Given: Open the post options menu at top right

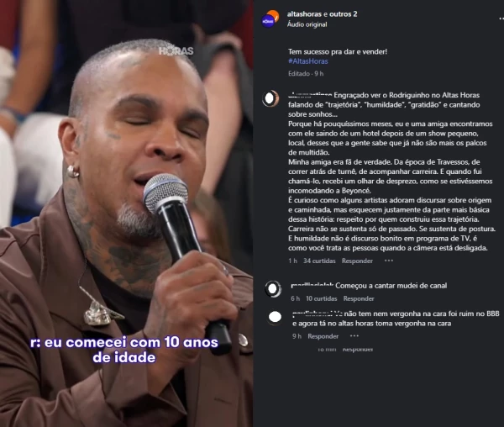Looking at the screenshot, I should pos(501,18).
